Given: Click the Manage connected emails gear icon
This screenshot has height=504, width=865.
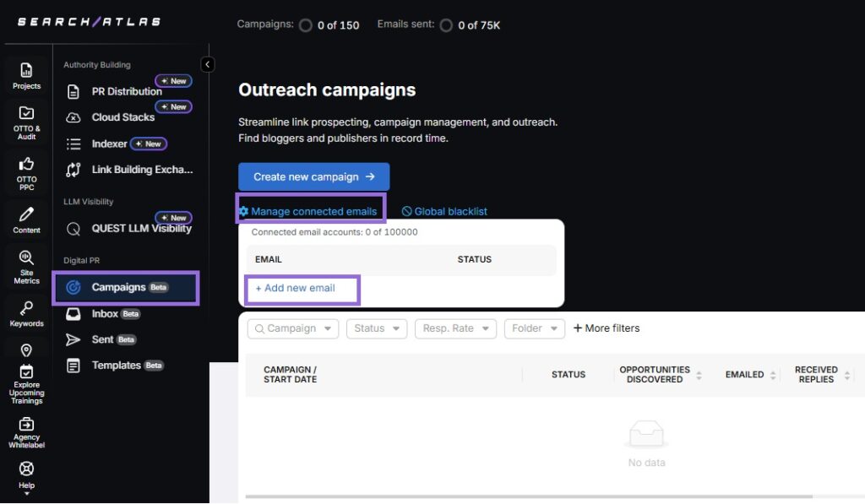Looking at the screenshot, I should click(244, 211).
